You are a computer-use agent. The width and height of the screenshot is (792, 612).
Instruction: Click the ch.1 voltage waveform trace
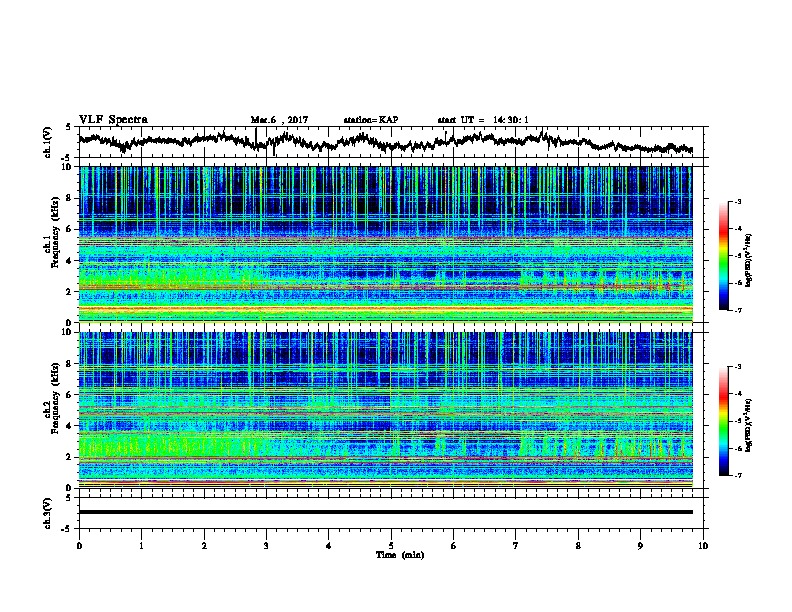(385, 141)
